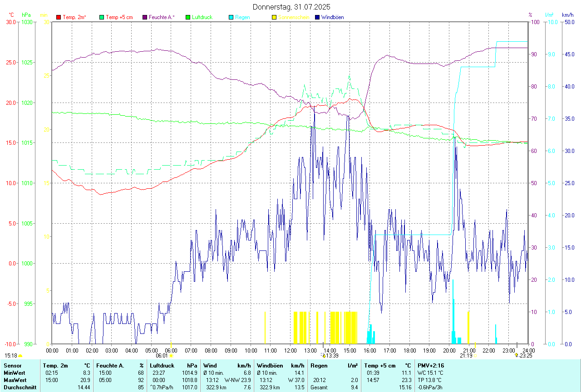Click the dark blue Windböen legend swatch
This screenshot has height=392, width=581.
pos(317,17)
